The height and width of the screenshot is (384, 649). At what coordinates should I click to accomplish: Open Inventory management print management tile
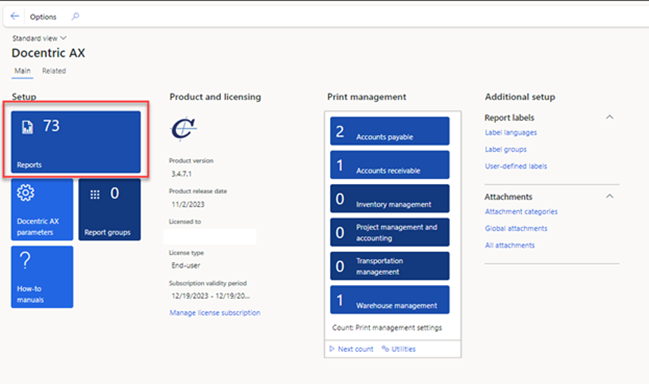(390, 199)
